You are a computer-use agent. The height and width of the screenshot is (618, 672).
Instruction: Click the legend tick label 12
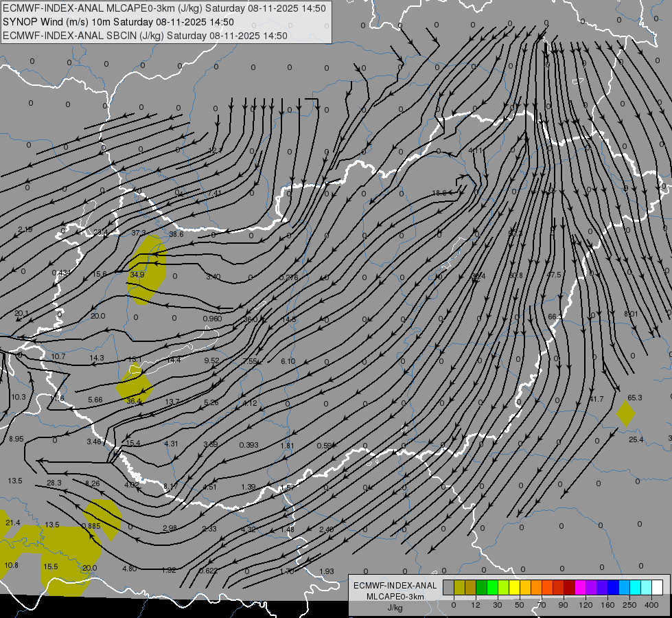point(475,605)
